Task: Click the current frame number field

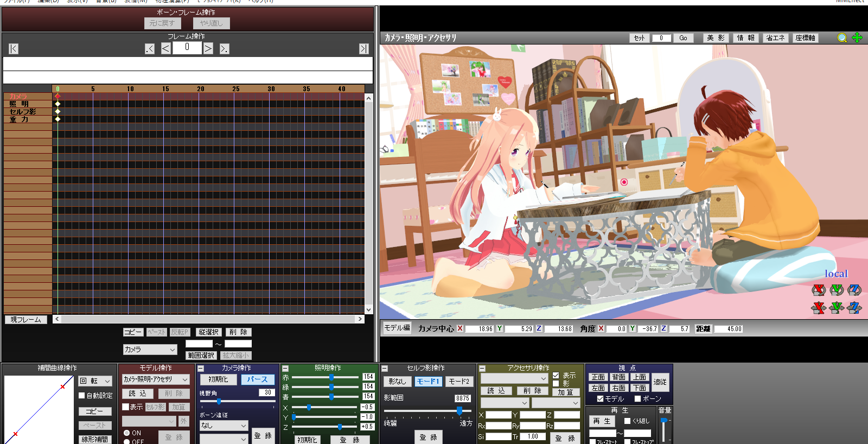Action: [187, 48]
